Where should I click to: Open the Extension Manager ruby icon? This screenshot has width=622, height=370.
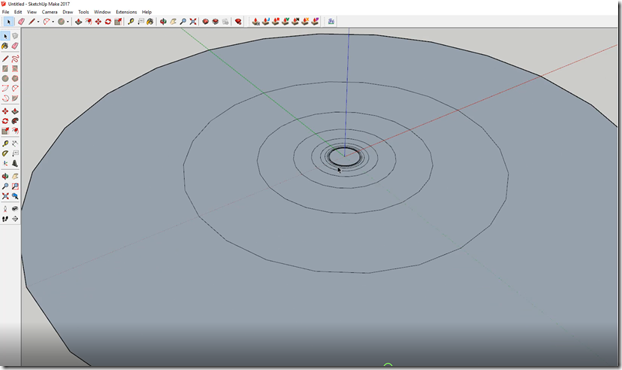238,21
